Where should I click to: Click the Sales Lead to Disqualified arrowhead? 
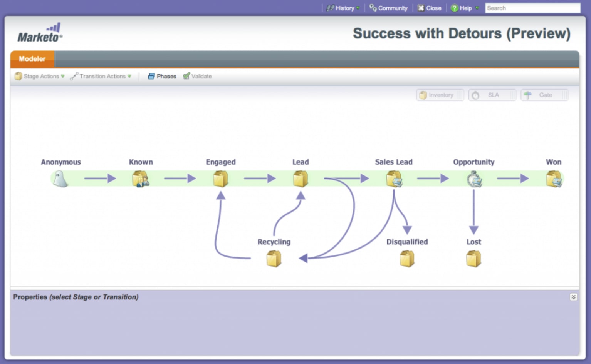click(x=407, y=230)
